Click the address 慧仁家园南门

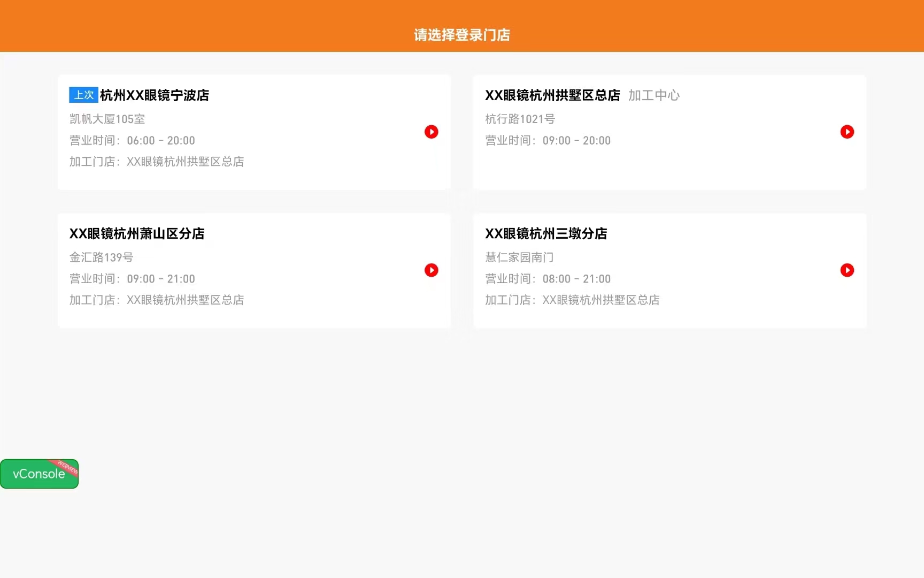pos(519,257)
